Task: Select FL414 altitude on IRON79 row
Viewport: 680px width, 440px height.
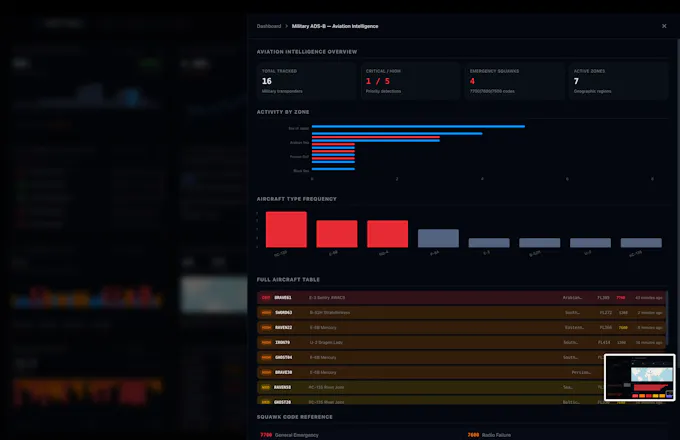Action: [604, 342]
